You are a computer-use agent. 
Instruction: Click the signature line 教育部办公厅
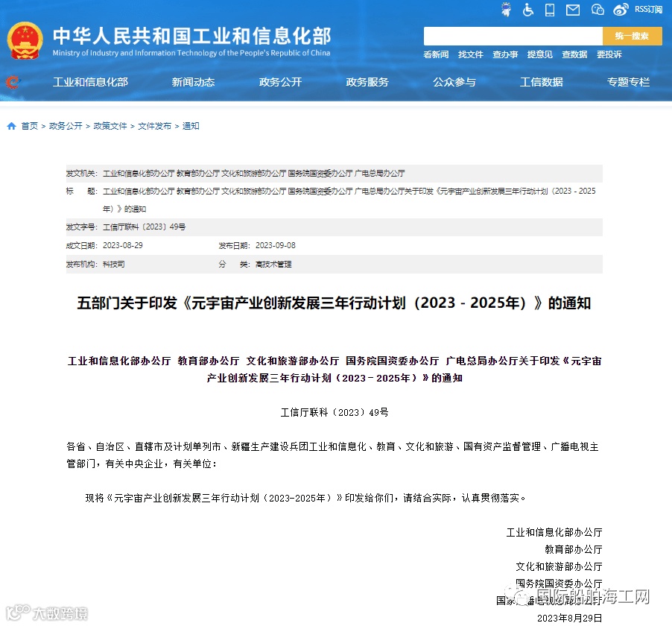tap(574, 550)
